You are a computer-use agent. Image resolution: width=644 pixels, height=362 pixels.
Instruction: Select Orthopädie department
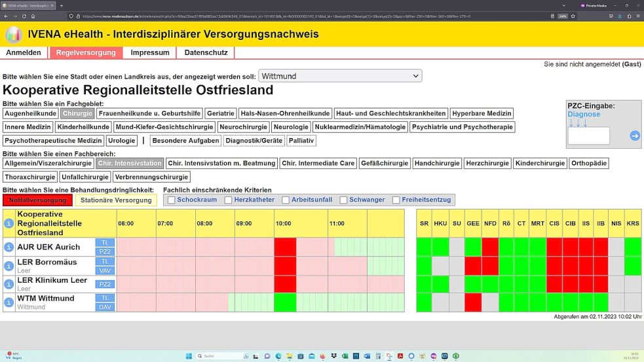(588, 163)
